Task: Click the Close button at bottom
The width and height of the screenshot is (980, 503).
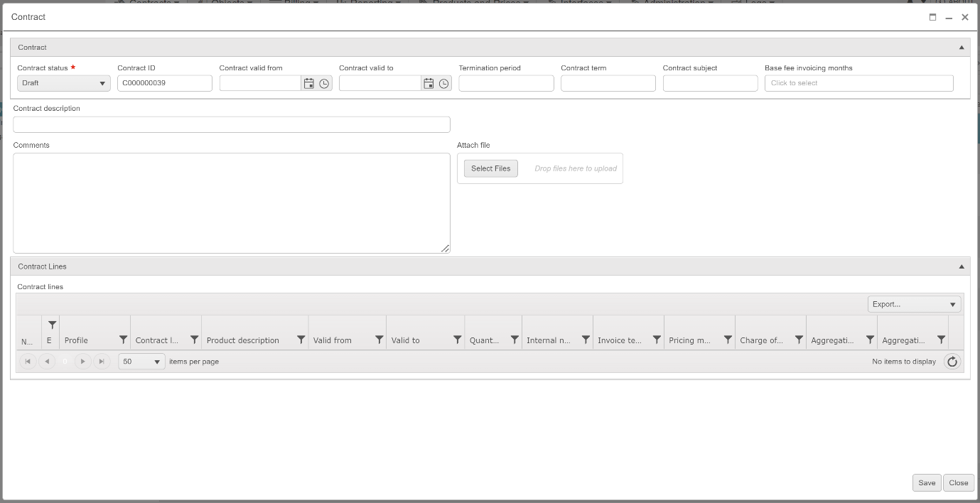Action: click(958, 483)
